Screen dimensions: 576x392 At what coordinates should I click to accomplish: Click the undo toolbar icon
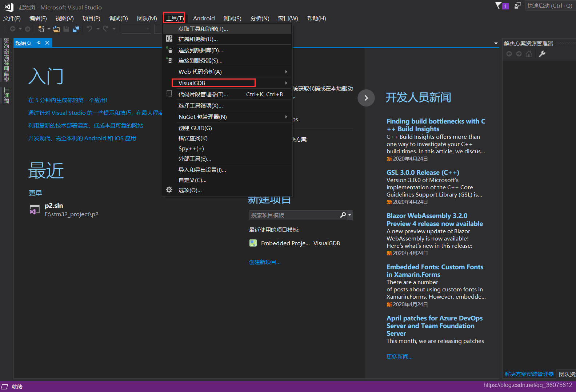point(89,29)
